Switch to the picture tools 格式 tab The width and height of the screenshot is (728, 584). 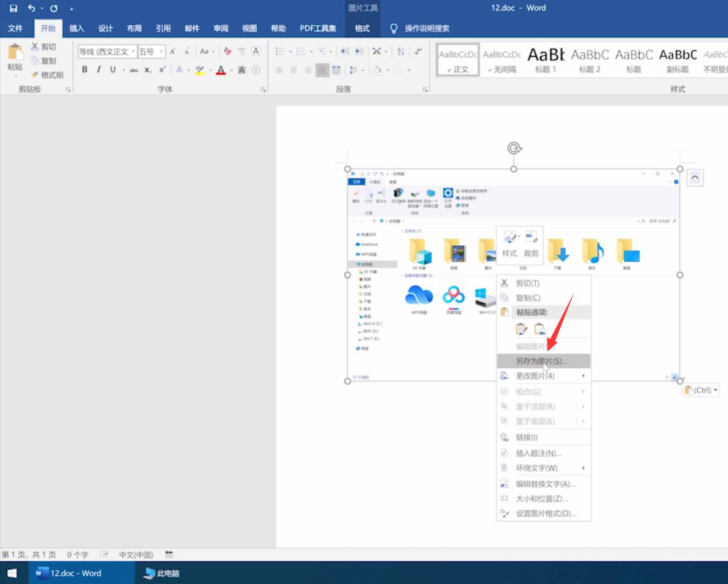tap(362, 28)
